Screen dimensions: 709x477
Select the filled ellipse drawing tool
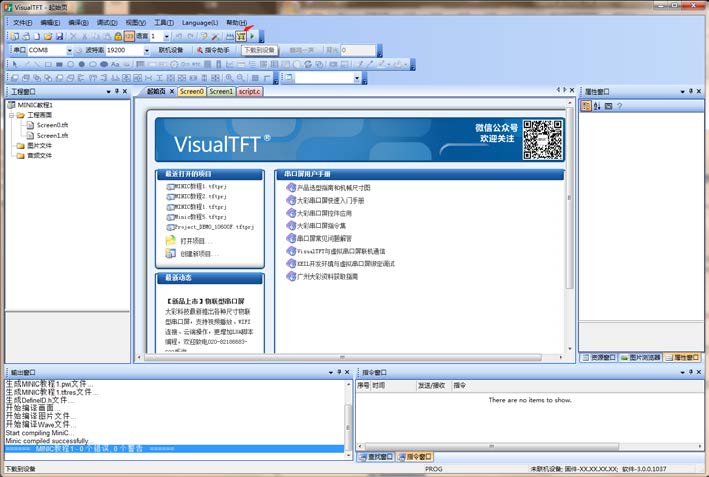click(104, 64)
